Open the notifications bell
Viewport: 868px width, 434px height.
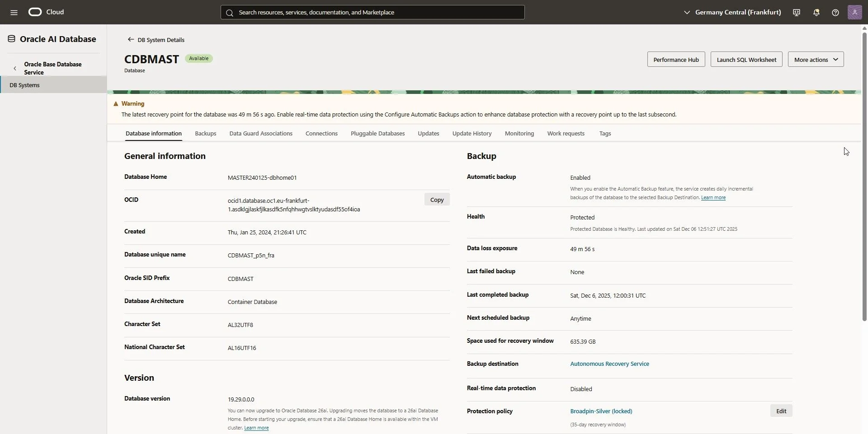tap(816, 13)
